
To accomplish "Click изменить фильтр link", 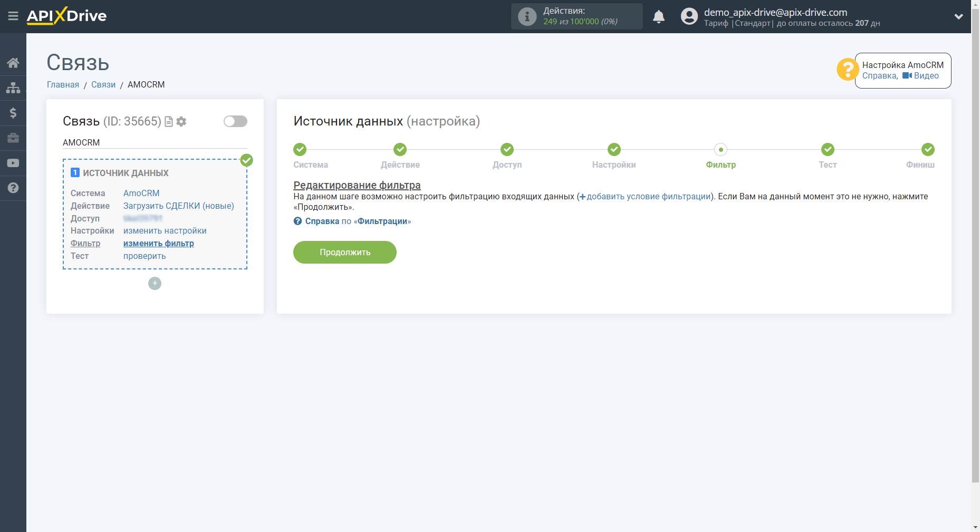I will [159, 244].
